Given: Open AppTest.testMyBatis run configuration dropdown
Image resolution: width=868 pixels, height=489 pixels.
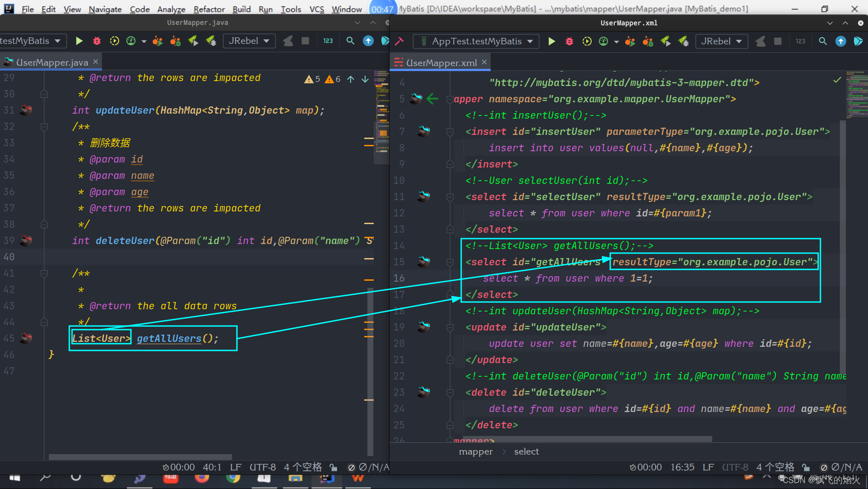Looking at the screenshot, I should pyautogui.click(x=476, y=42).
